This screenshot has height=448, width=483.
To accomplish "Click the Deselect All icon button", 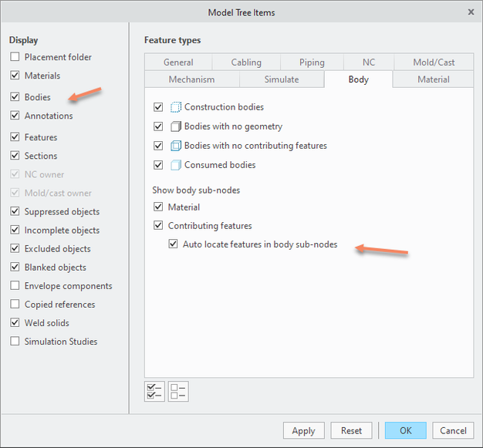I will coord(178,392).
